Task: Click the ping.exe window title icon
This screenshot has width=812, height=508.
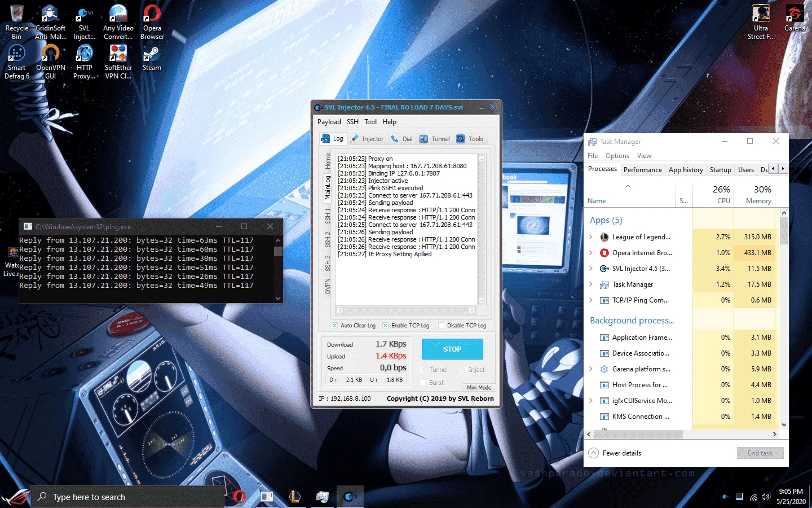Action: pos(28,226)
